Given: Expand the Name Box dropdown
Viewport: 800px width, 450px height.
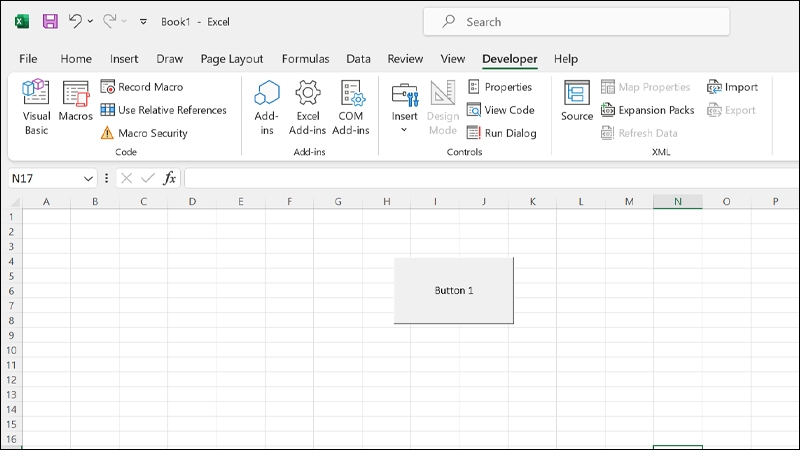Looking at the screenshot, I should point(88,179).
